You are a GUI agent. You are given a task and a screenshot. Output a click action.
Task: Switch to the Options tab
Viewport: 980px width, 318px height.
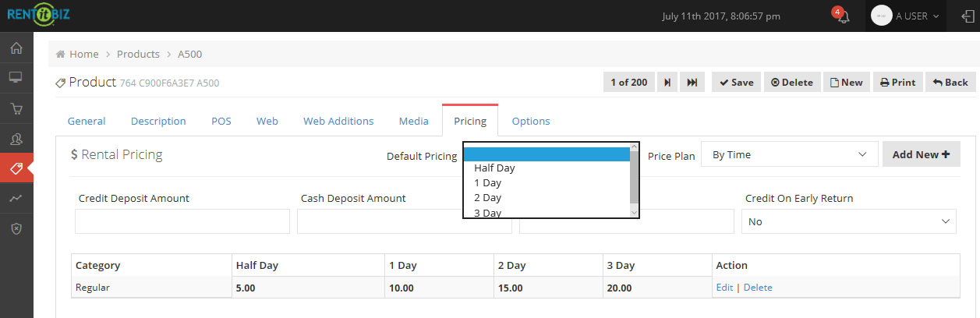coord(531,121)
